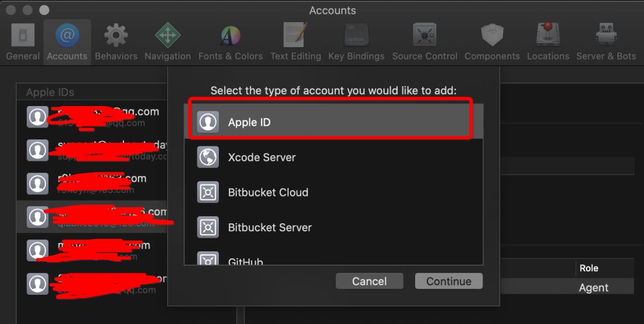Image resolution: width=644 pixels, height=324 pixels.
Task: Click the Cancel button
Action: click(369, 281)
